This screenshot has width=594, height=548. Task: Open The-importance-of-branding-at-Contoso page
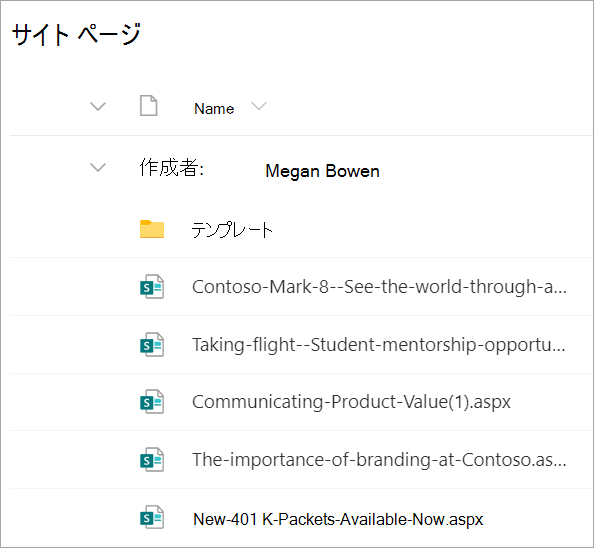coord(379,460)
